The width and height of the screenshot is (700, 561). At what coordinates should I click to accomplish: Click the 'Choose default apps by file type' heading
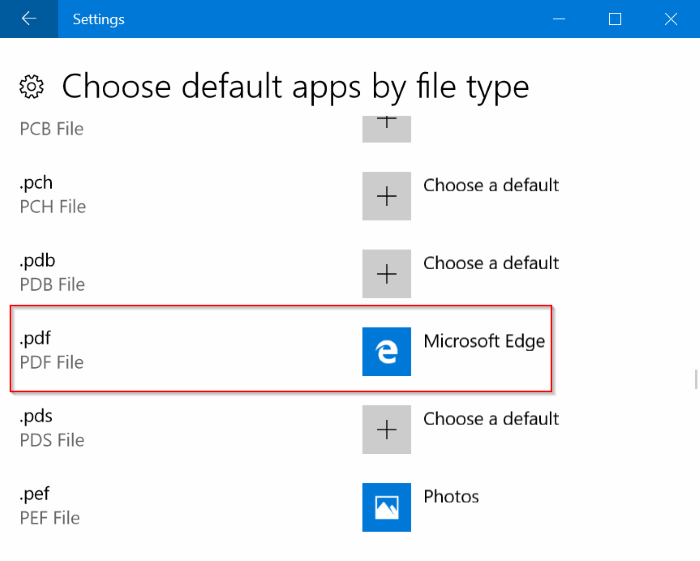[295, 87]
